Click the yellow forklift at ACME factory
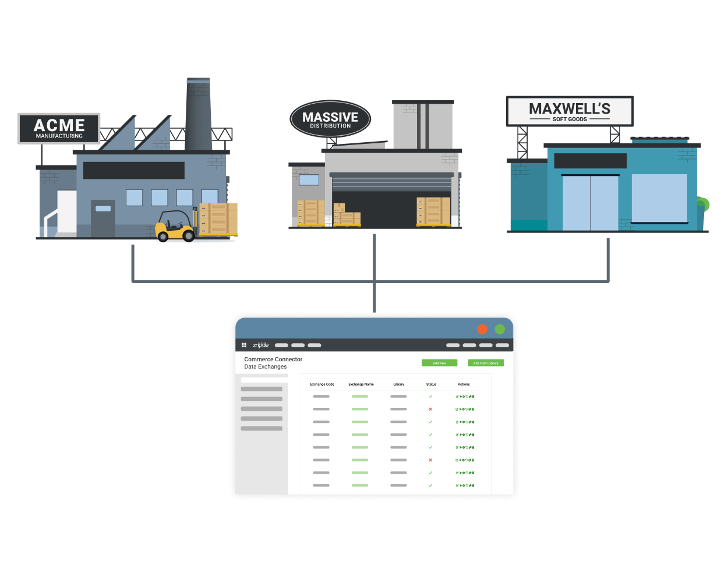Viewport: 728px width, 571px height. tap(176, 226)
